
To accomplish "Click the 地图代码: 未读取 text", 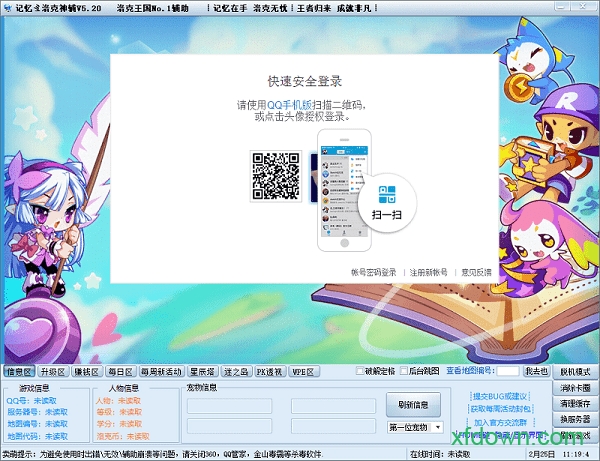I will tap(38, 436).
